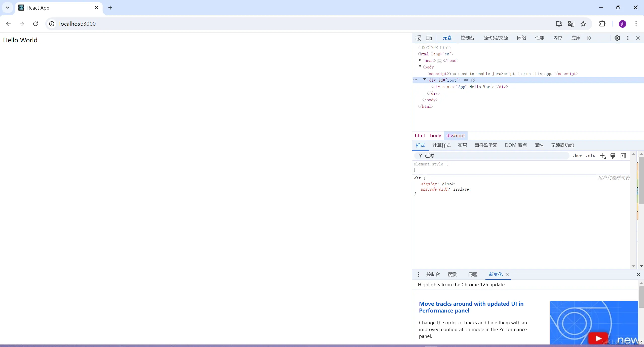Toggle the device toolbar emulation icon
644x347 pixels.
429,38
